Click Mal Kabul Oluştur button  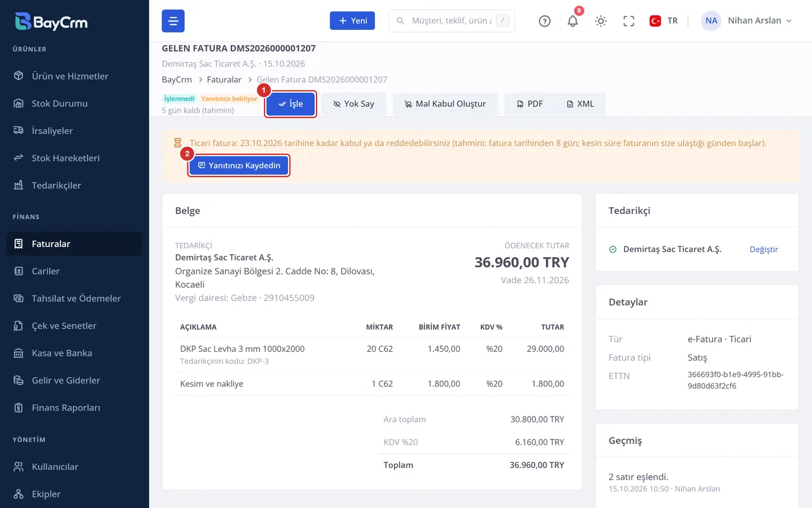[x=445, y=104]
